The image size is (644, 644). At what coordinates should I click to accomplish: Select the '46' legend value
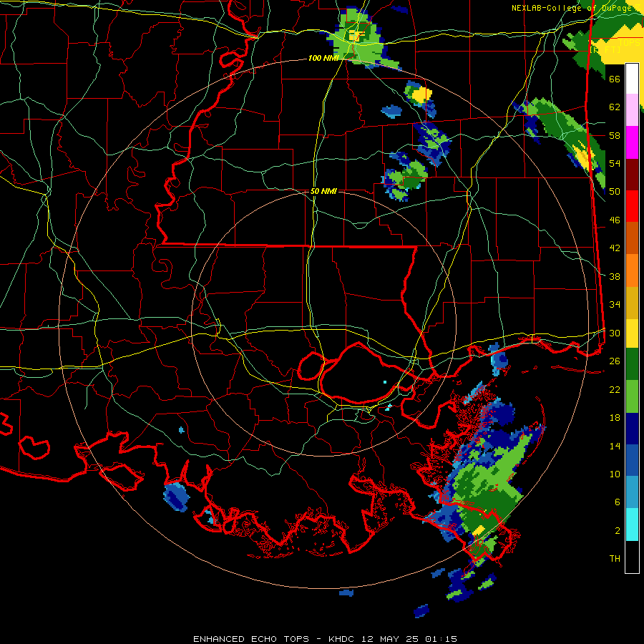615,220
